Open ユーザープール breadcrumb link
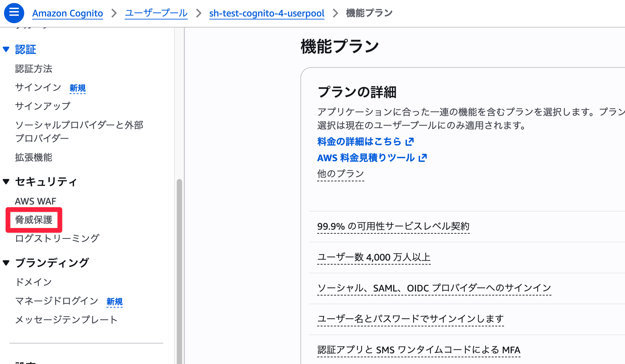The image size is (625, 364). click(x=156, y=13)
